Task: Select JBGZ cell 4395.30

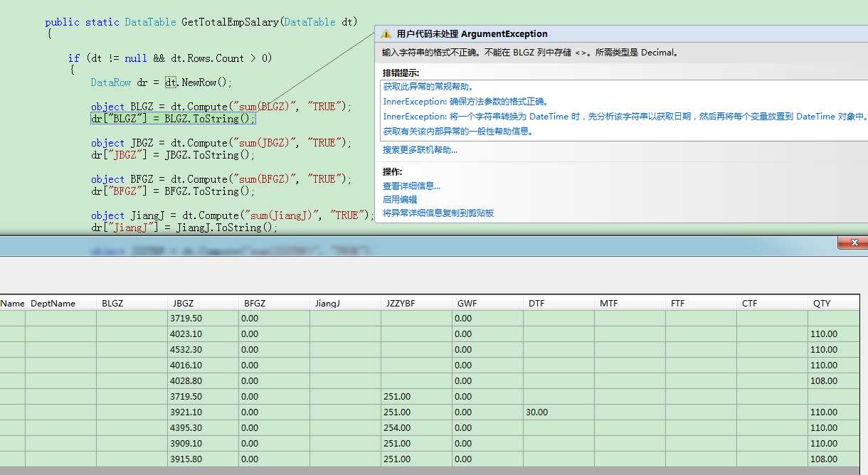Action: tap(203, 428)
